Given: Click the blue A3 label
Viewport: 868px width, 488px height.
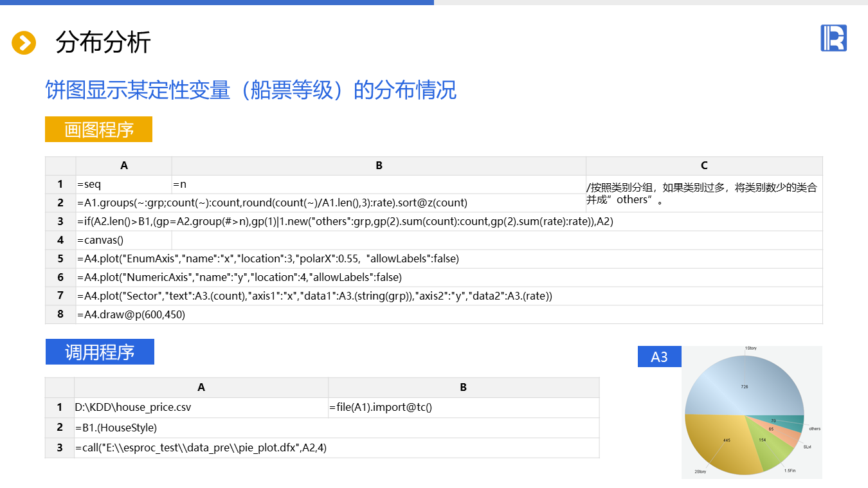Looking at the screenshot, I should coord(660,357).
